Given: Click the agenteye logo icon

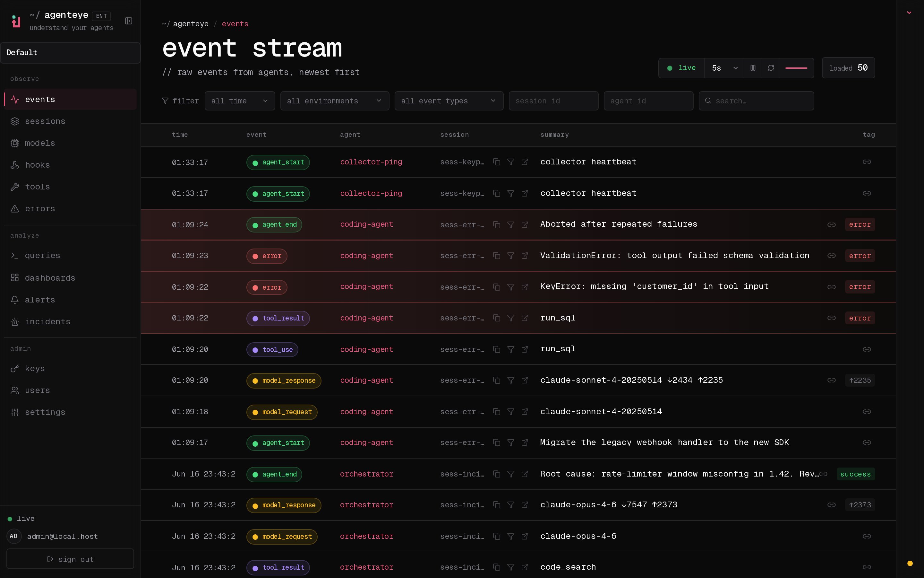Looking at the screenshot, I should (16, 22).
